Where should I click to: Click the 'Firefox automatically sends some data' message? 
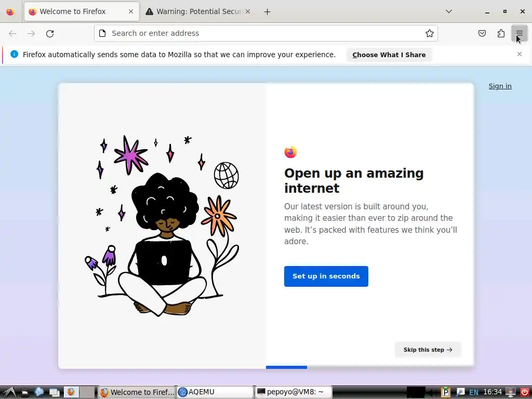[x=179, y=55]
